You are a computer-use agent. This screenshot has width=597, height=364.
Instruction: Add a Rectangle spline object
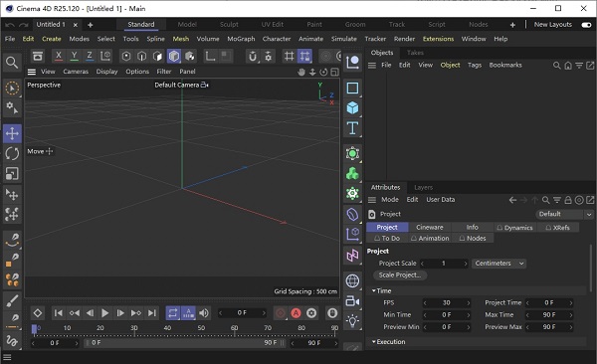click(352, 88)
